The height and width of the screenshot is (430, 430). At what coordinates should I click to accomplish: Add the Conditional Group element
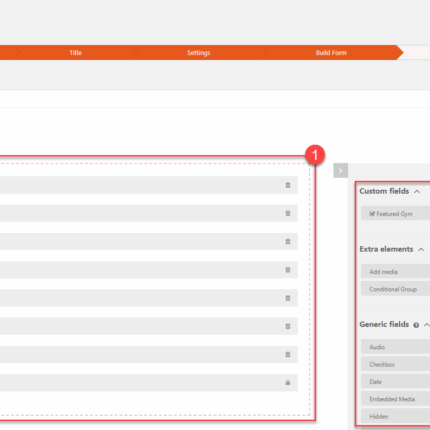395,289
